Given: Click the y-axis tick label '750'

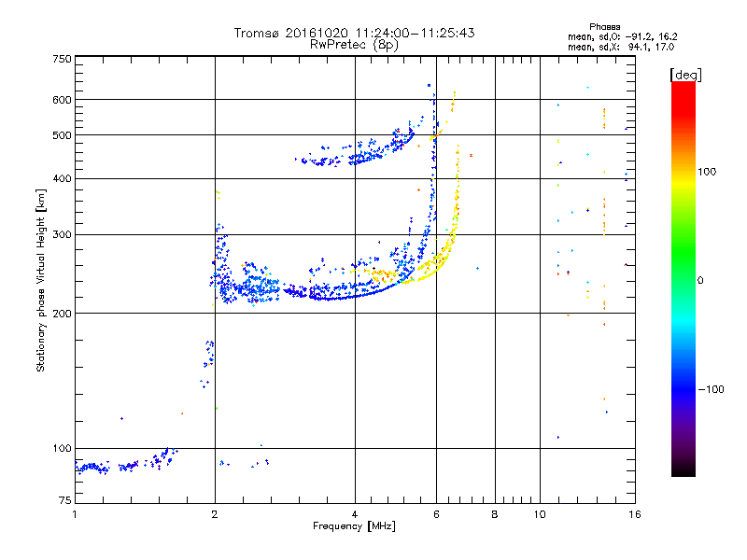Looking at the screenshot, I should tap(62, 59).
